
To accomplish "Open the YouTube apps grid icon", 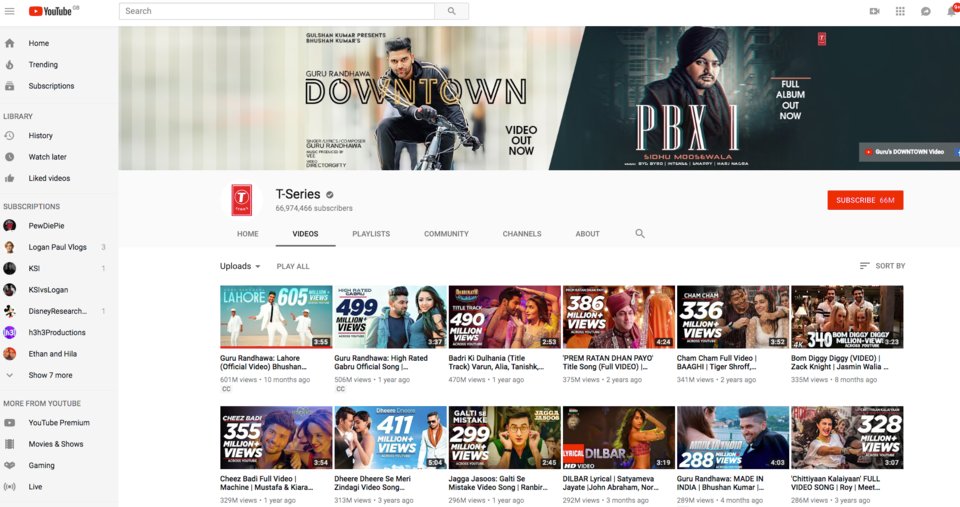I will [x=900, y=11].
